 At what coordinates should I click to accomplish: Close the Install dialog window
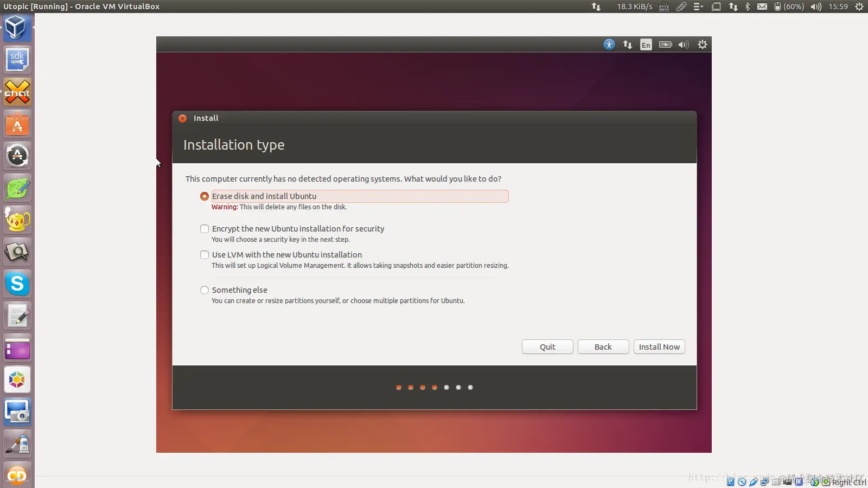click(183, 118)
